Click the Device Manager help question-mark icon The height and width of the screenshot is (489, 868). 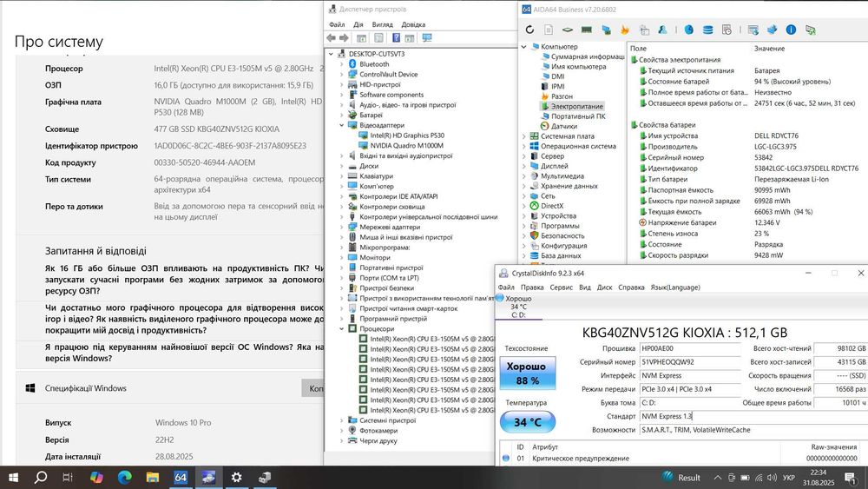tap(397, 37)
